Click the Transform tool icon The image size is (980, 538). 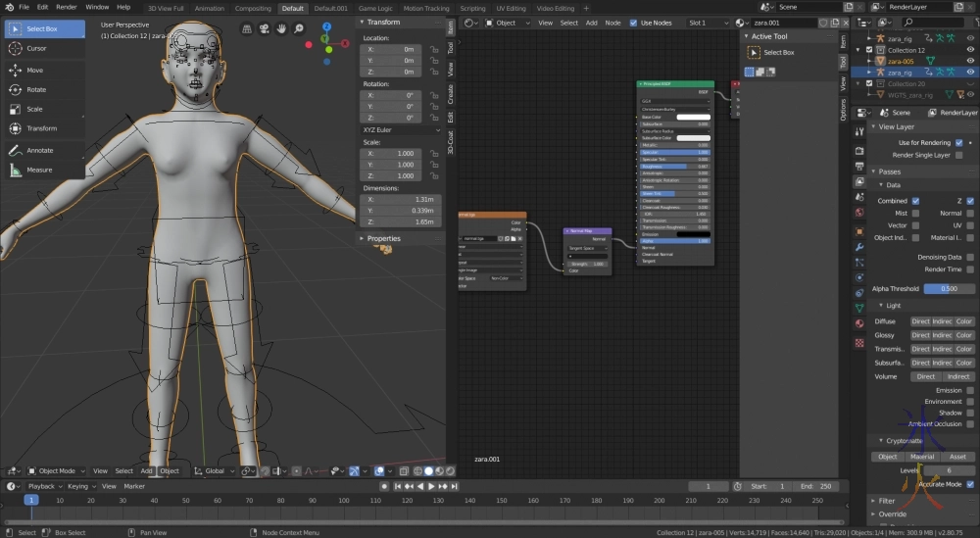[x=16, y=128]
